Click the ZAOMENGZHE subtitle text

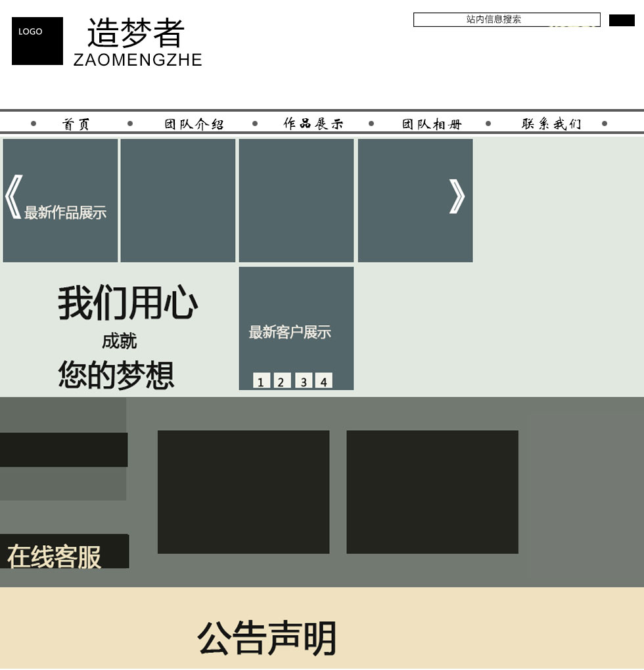click(137, 60)
